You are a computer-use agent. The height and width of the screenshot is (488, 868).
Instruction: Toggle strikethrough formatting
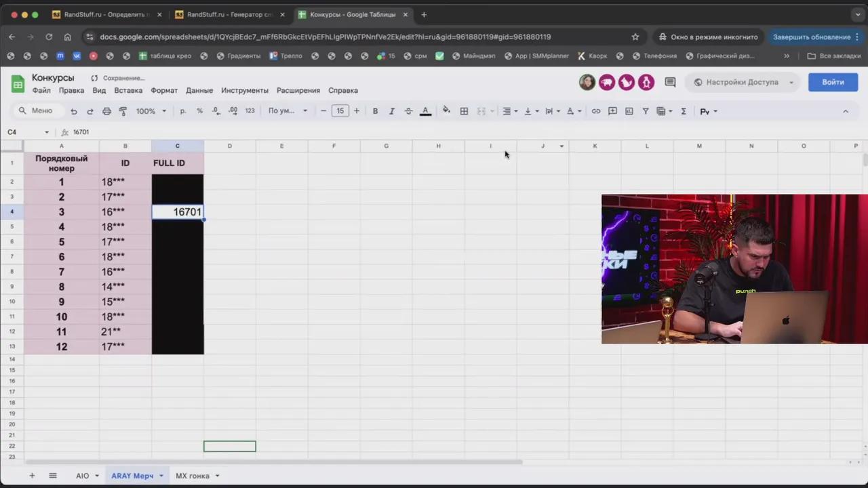408,111
